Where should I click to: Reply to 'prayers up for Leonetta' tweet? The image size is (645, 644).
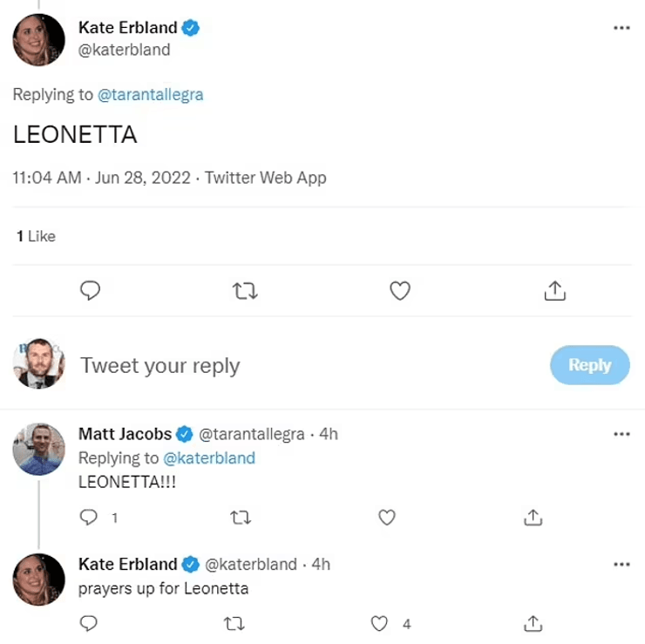point(89,623)
